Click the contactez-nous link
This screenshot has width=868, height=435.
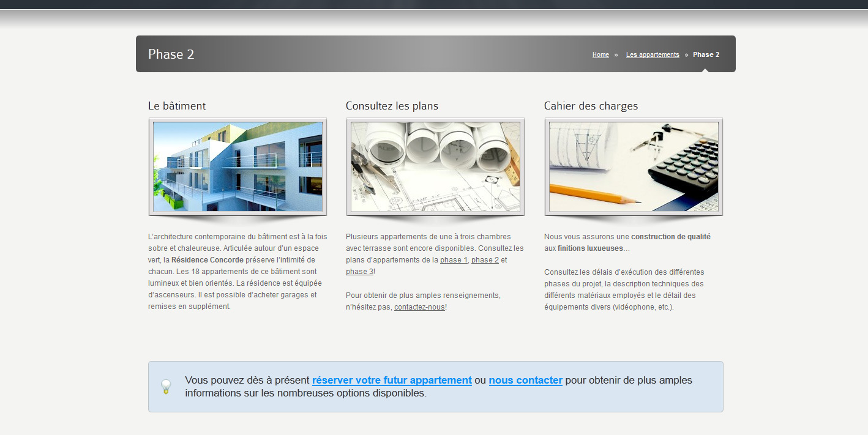click(419, 307)
